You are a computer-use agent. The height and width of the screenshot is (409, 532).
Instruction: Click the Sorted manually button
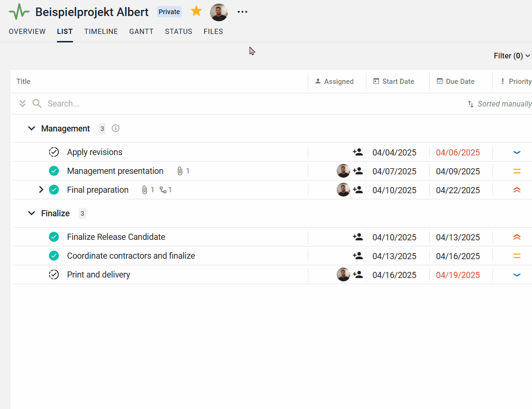500,104
